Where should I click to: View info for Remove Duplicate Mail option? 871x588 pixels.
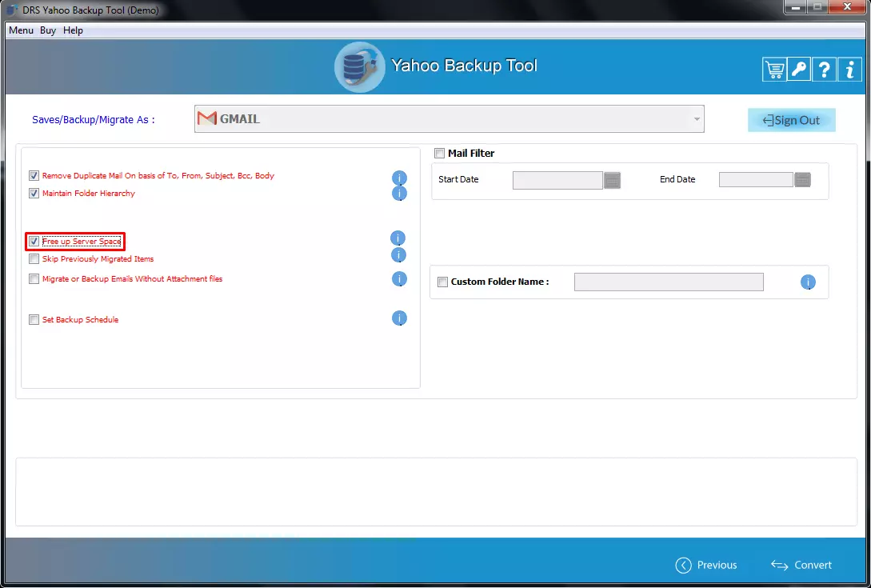399,178
